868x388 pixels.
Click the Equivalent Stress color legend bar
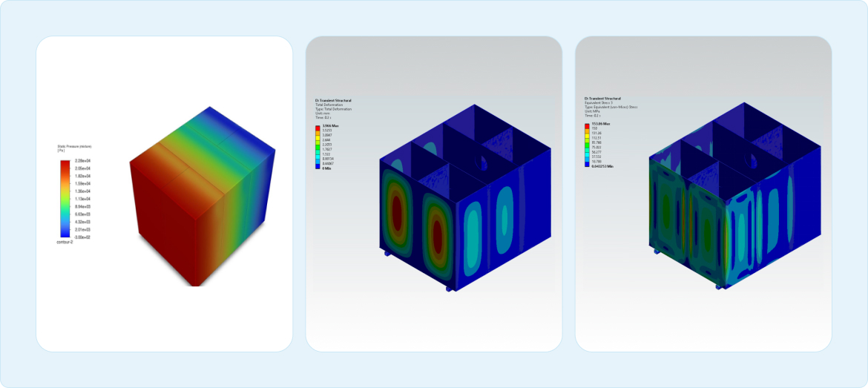pos(588,145)
